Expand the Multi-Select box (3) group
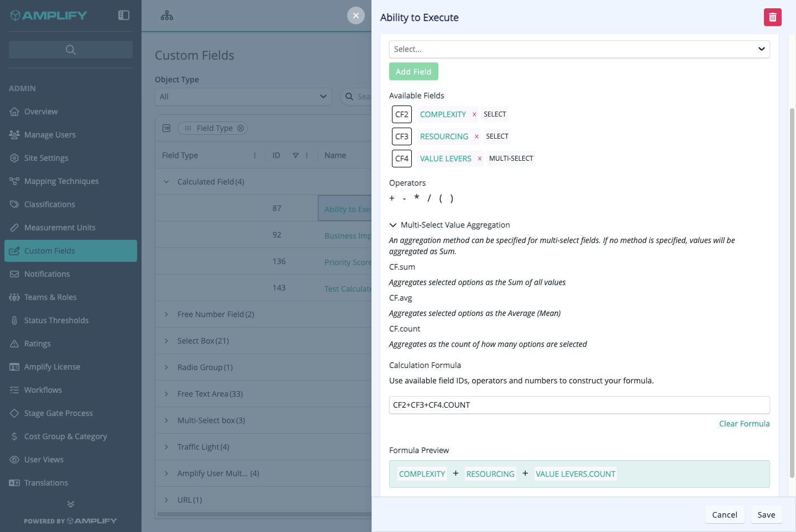The width and height of the screenshot is (796, 532). pos(166,420)
